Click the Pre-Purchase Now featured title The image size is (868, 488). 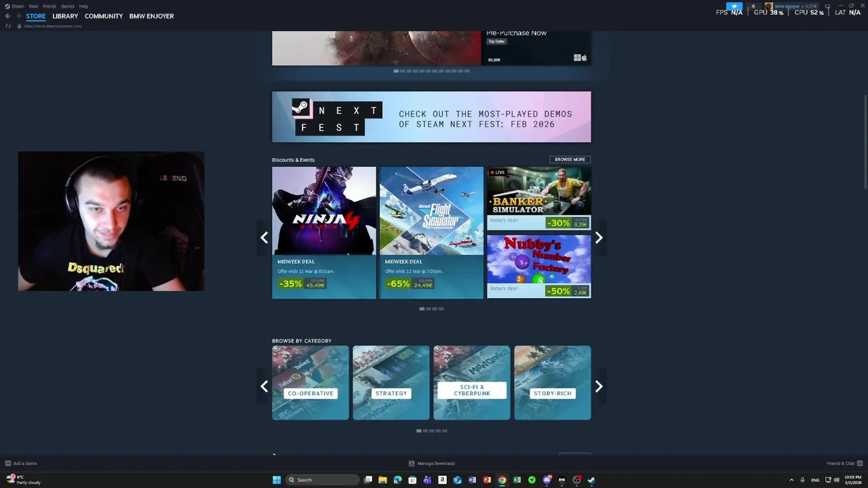[x=516, y=33]
